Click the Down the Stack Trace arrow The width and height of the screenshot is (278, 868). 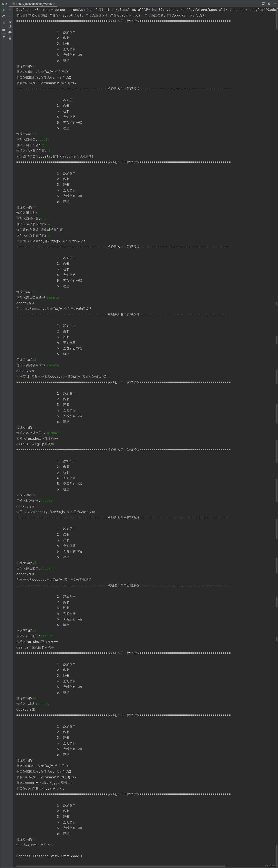10,15
